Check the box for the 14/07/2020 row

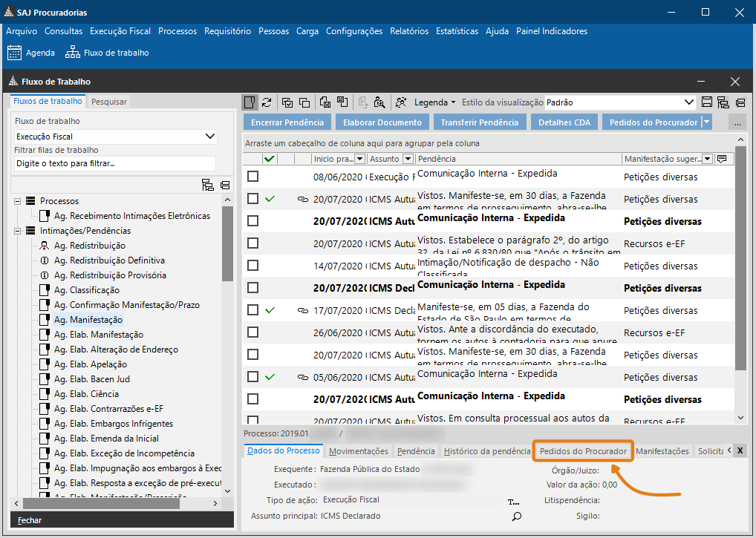click(253, 266)
